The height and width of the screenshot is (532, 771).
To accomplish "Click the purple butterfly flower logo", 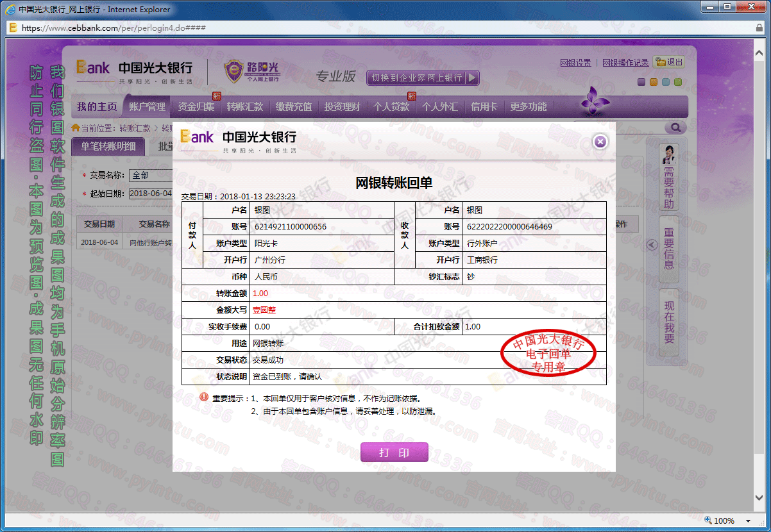I will coord(594,103).
